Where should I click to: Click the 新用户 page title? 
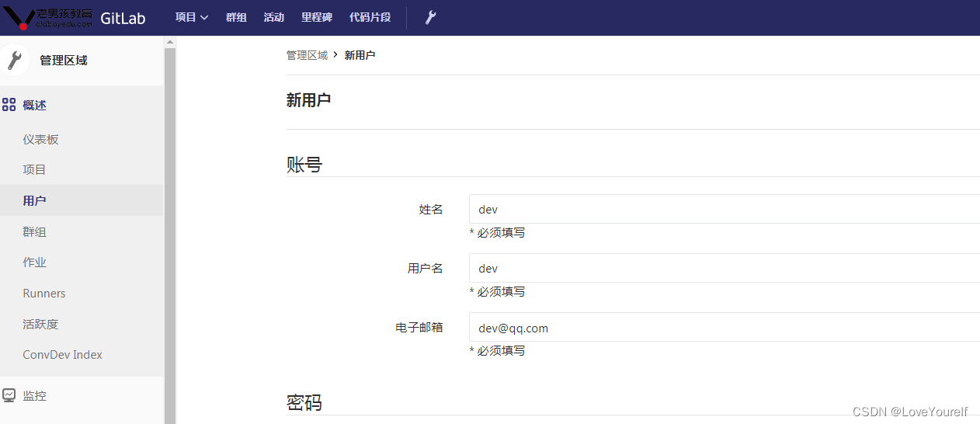pos(308,99)
